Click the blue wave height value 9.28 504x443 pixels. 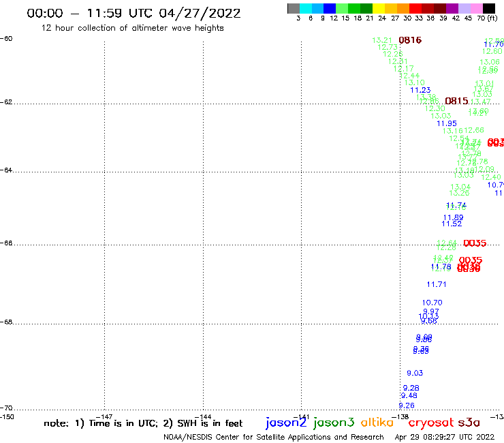[411, 388]
